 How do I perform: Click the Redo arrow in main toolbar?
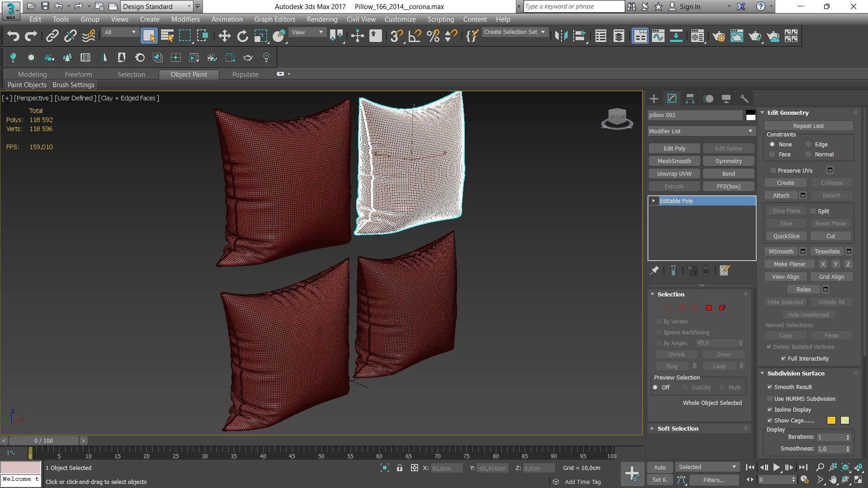click(31, 36)
